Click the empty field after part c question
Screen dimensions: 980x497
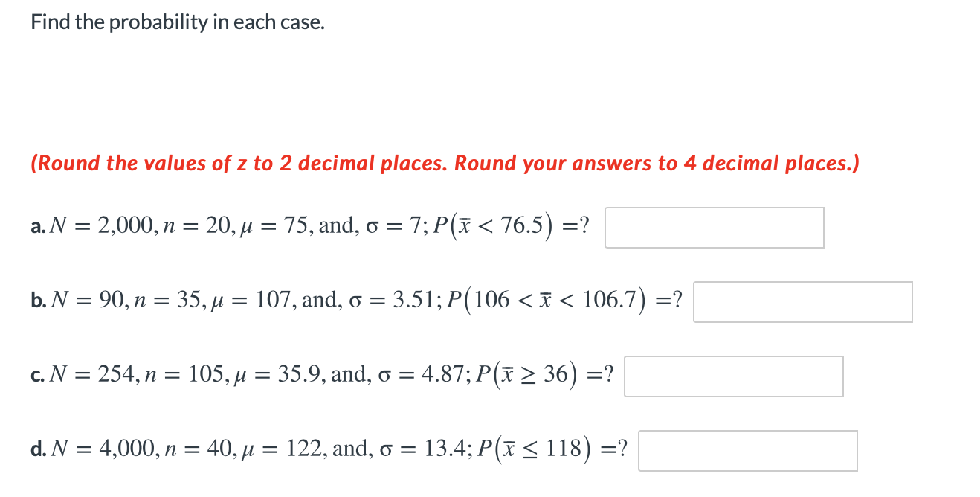[x=733, y=376]
